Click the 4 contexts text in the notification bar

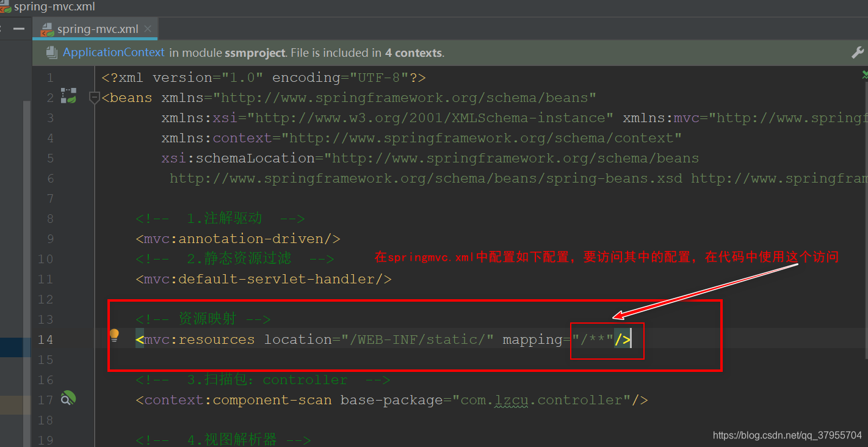[413, 53]
